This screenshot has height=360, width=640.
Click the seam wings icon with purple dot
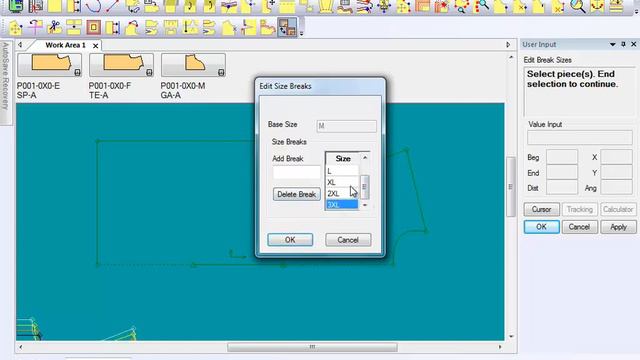(x=229, y=6)
